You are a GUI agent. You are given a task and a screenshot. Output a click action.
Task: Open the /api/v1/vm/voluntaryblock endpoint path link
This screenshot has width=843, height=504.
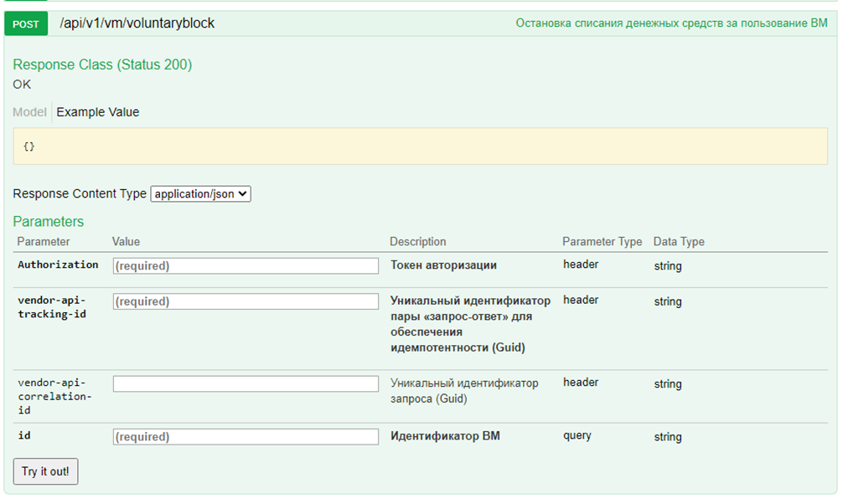[x=137, y=23]
